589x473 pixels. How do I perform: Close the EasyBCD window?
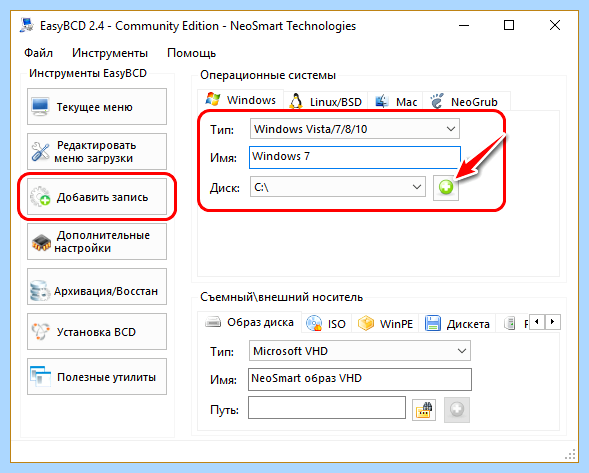555,26
